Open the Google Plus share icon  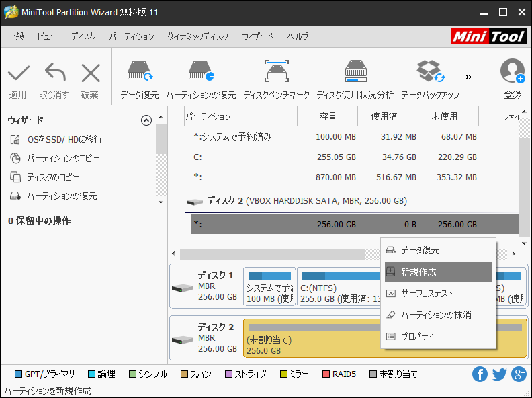pyautogui.click(x=519, y=374)
